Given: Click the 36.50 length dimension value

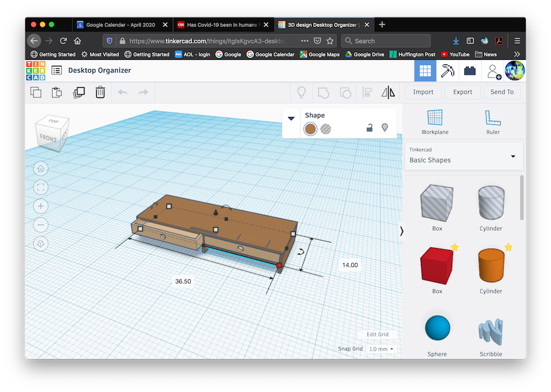Looking at the screenshot, I should (183, 281).
